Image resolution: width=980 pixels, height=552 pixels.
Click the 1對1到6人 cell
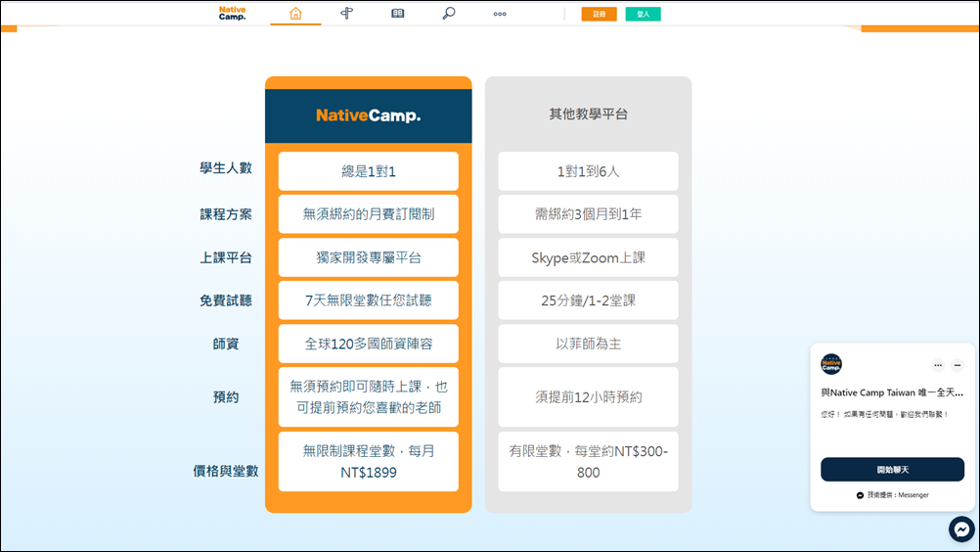click(588, 171)
